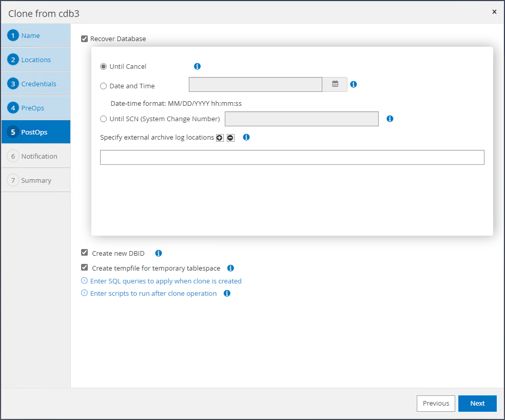Uncheck the Recover Database checkbox

(85, 39)
